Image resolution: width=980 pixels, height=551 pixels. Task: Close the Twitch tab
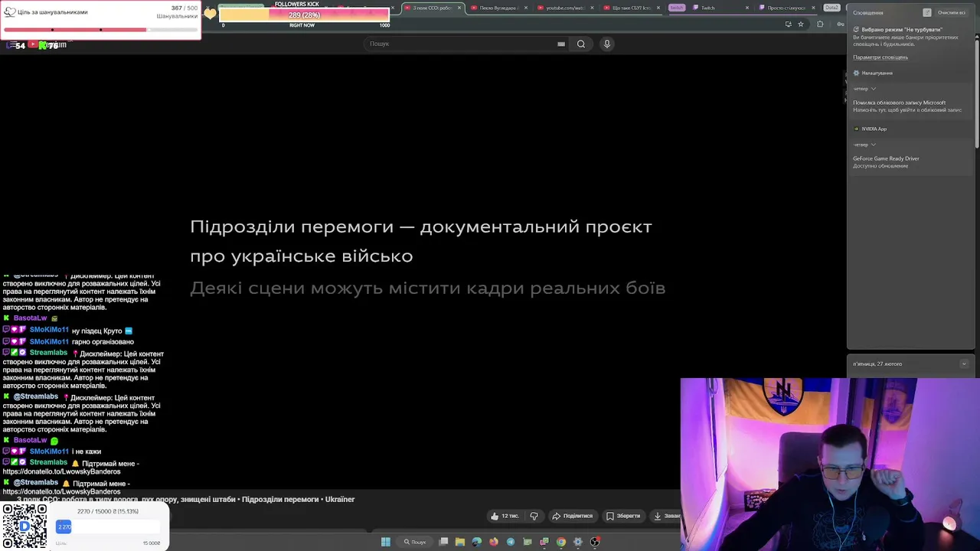coord(748,8)
